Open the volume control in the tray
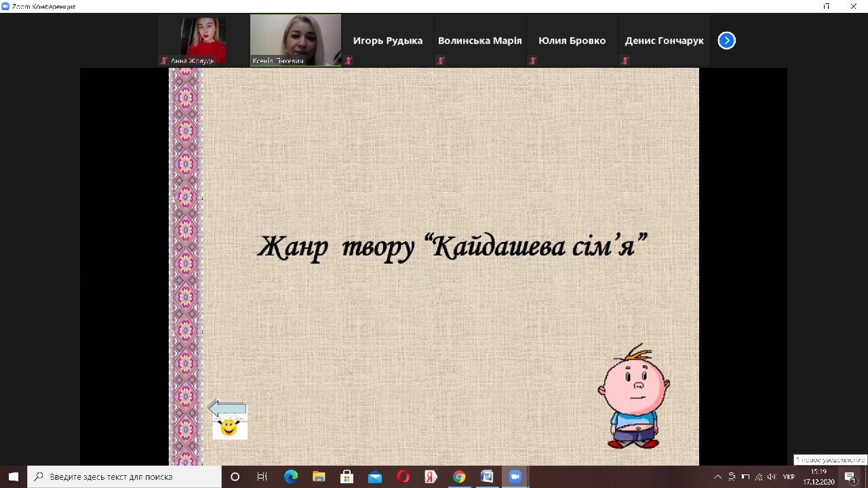The height and width of the screenshot is (488, 868). tap(771, 477)
